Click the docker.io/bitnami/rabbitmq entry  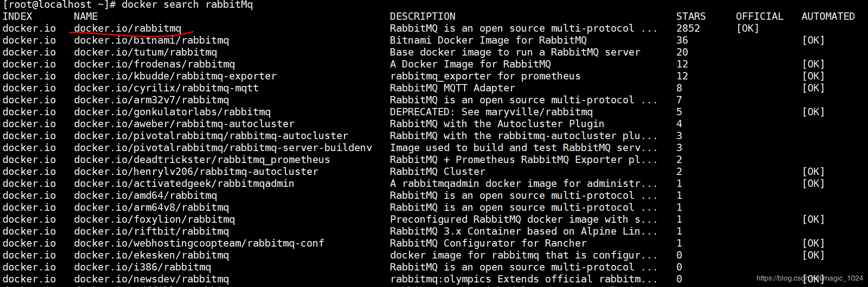pos(151,40)
